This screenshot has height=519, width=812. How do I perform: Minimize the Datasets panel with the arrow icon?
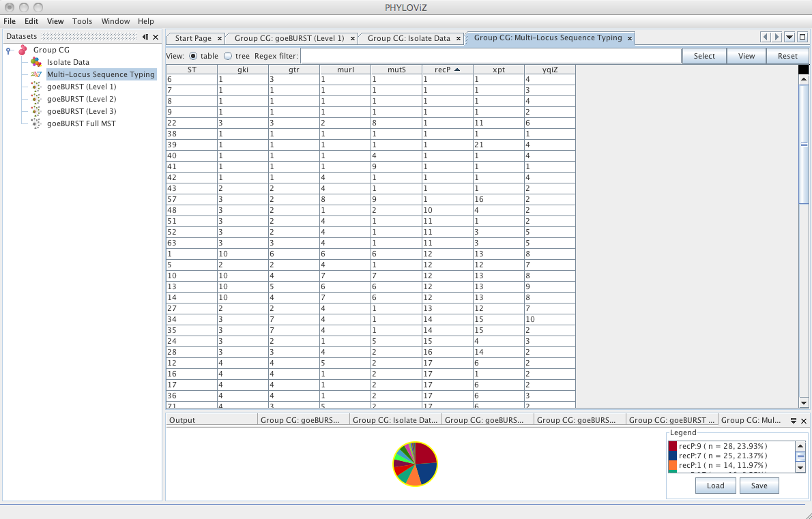click(x=145, y=37)
